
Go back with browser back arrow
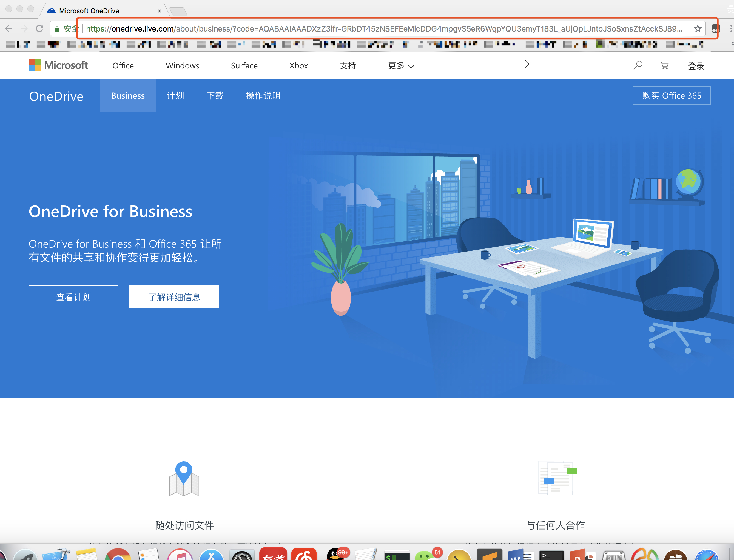(x=9, y=29)
